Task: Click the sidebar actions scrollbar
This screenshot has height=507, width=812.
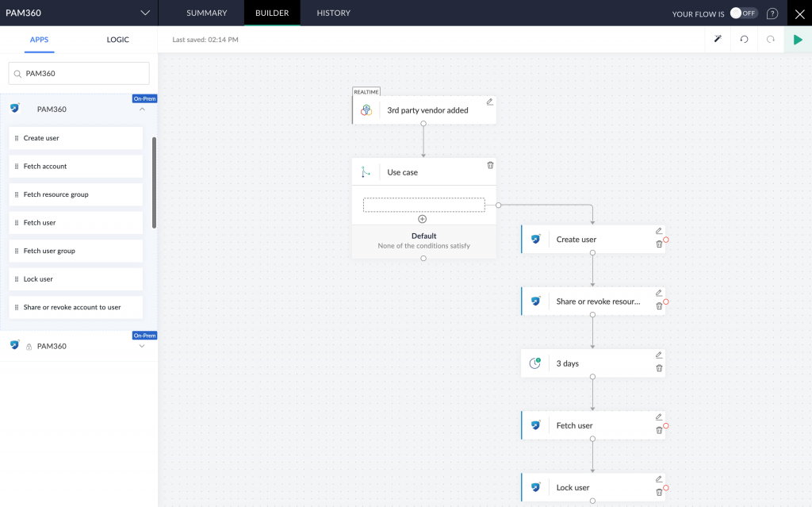Action: (154, 182)
